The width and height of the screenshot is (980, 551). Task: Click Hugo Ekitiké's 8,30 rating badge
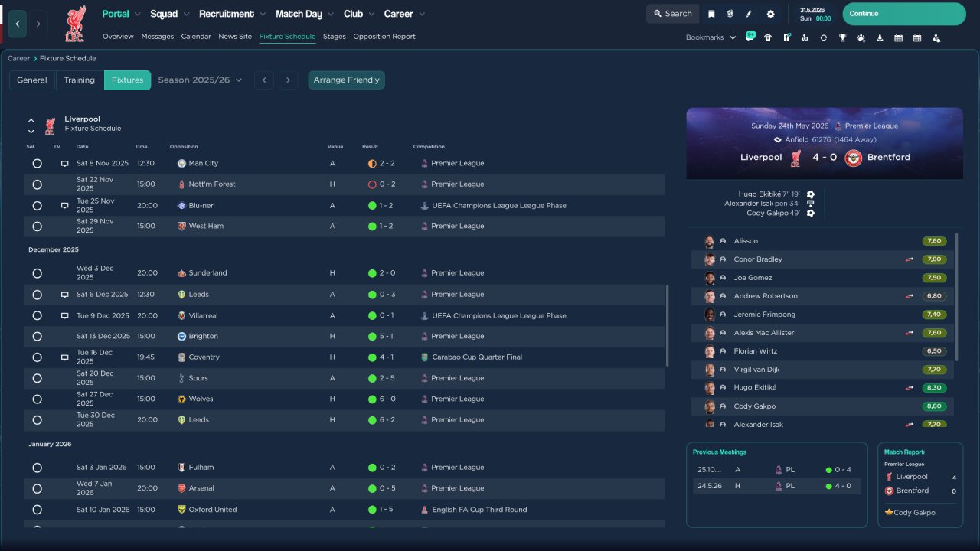934,388
